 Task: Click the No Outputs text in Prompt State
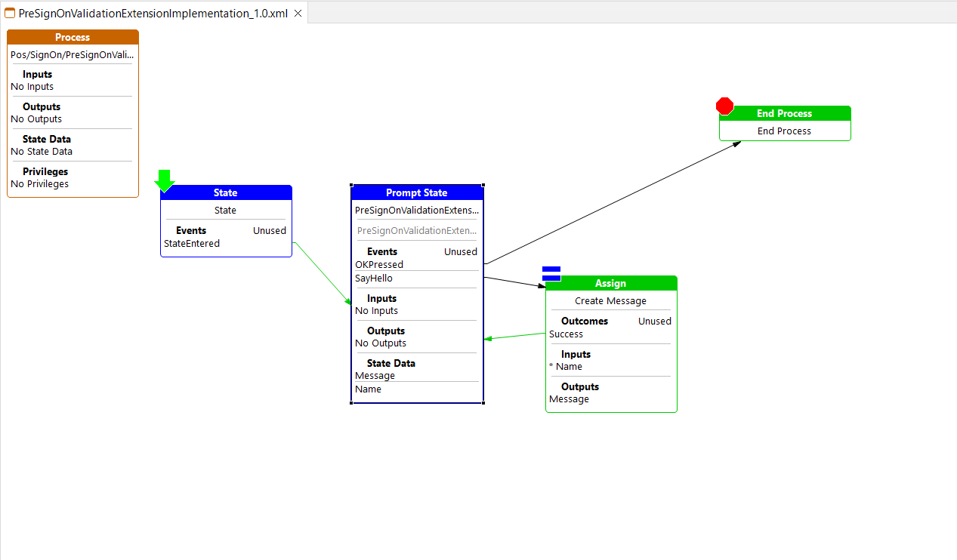(381, 343)
